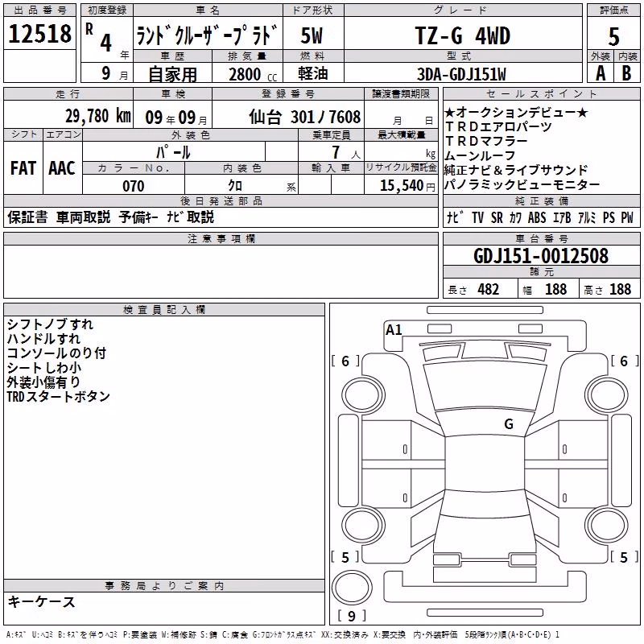
Task: Click the lot number 12518
Action: [39, 34]
